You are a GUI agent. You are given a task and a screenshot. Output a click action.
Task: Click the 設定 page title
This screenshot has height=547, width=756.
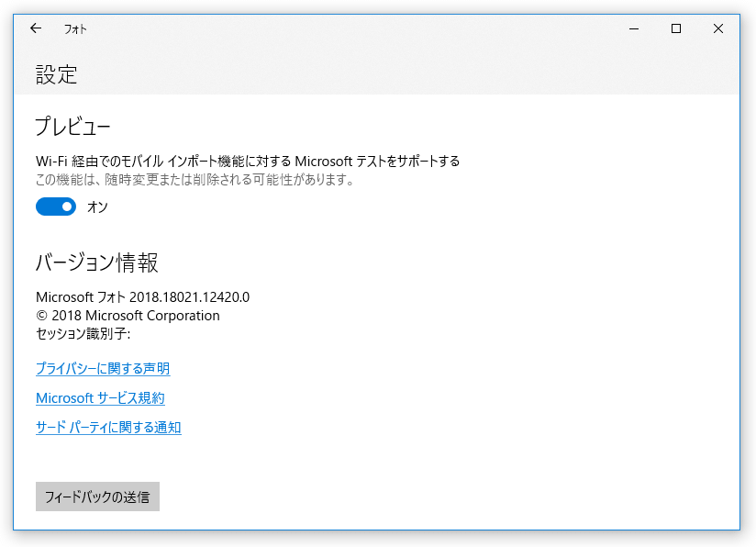(56, 74)
